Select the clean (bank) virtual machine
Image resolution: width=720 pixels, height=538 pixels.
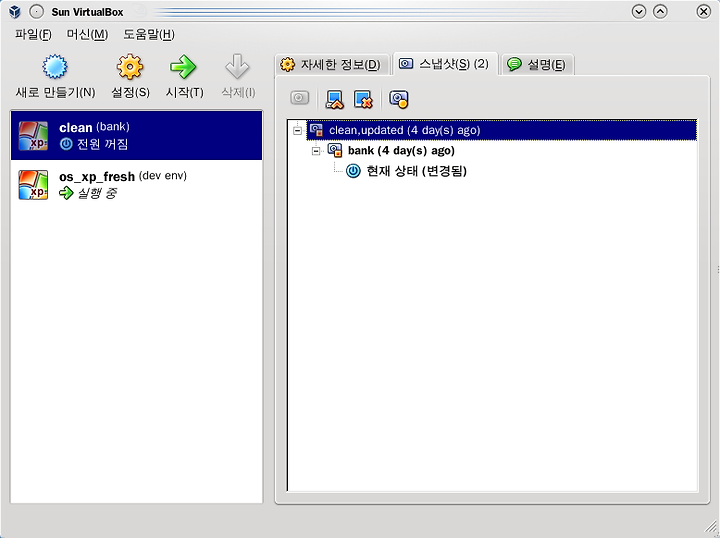[136, 135]
